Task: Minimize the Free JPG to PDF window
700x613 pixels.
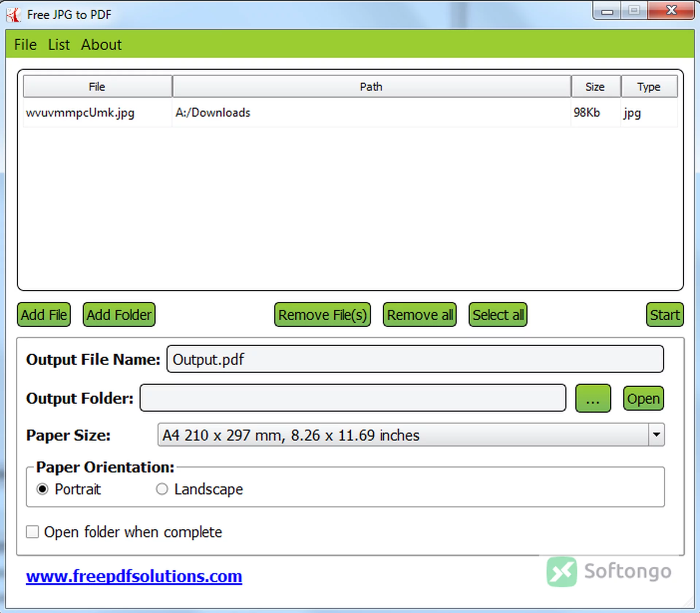Action: point(607,11)
